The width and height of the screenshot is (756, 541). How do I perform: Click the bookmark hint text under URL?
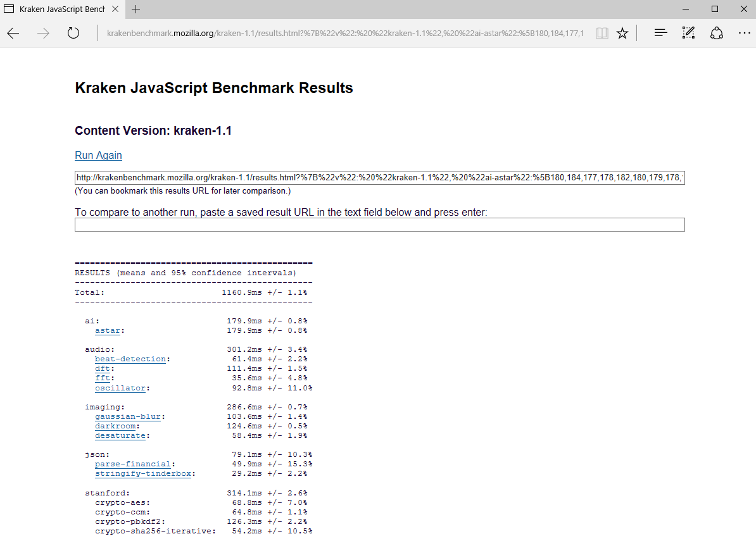coord(183,190)
